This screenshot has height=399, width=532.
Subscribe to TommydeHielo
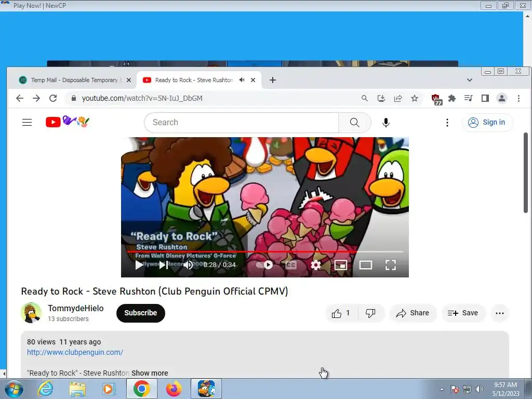(x=140, y=313)
